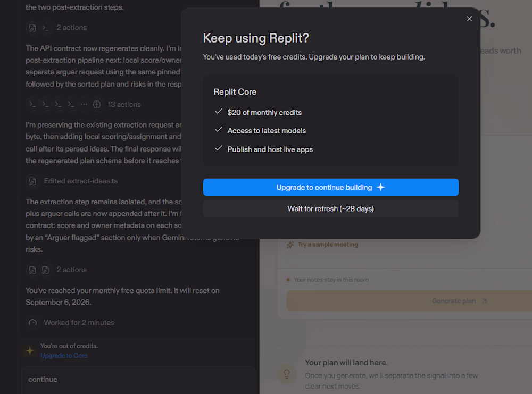Expand the top 2 actions group

click(x=72, y=28)
